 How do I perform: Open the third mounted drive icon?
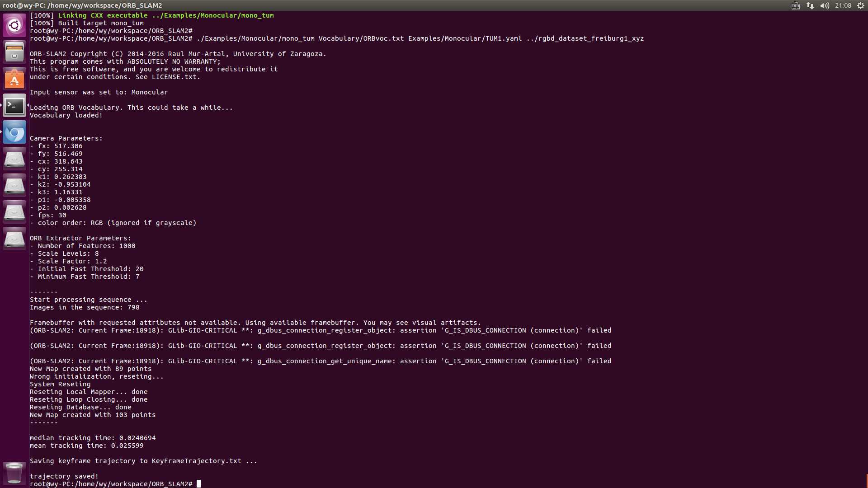[x=14, y=212]
